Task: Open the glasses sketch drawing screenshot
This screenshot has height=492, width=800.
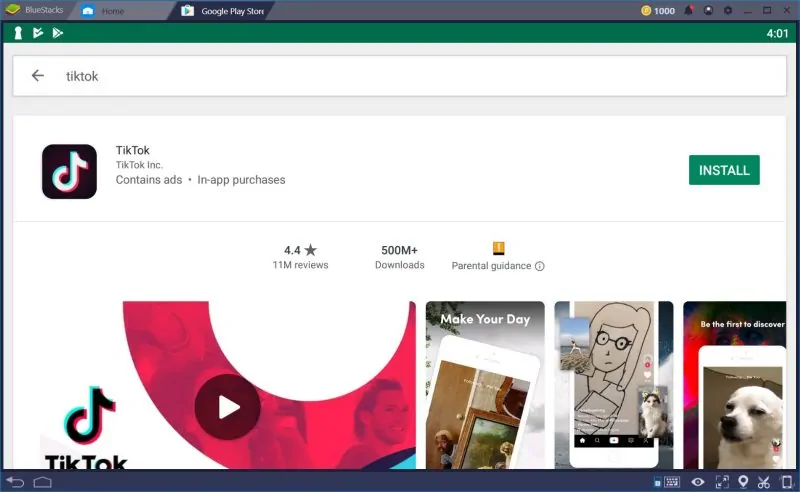Action: [614, 385]
